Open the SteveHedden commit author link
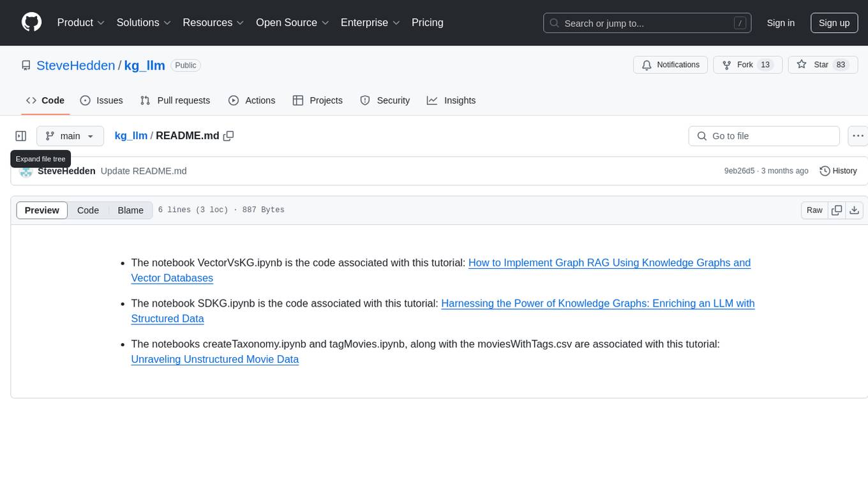This screenshot has width=868, height=488. click(x=66, y=171)
